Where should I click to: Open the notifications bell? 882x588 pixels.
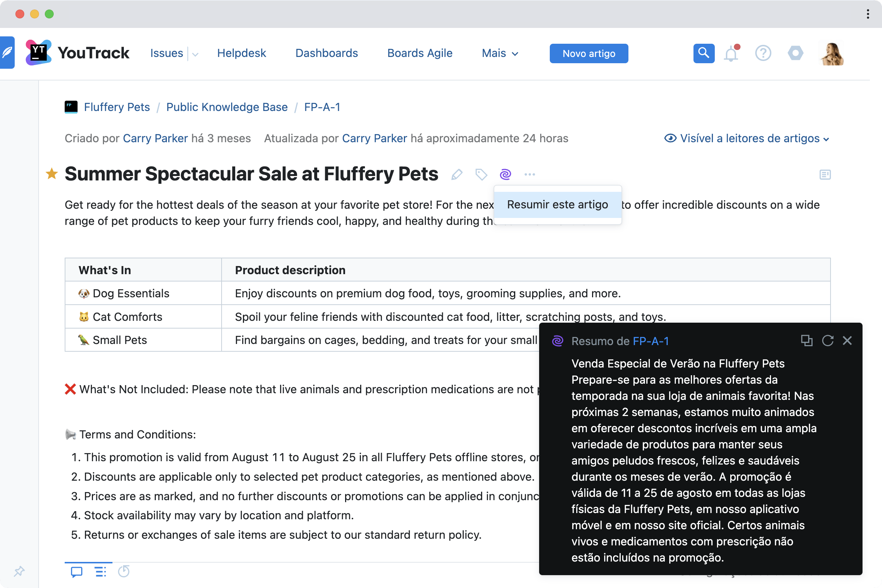(x=731, y=54)
